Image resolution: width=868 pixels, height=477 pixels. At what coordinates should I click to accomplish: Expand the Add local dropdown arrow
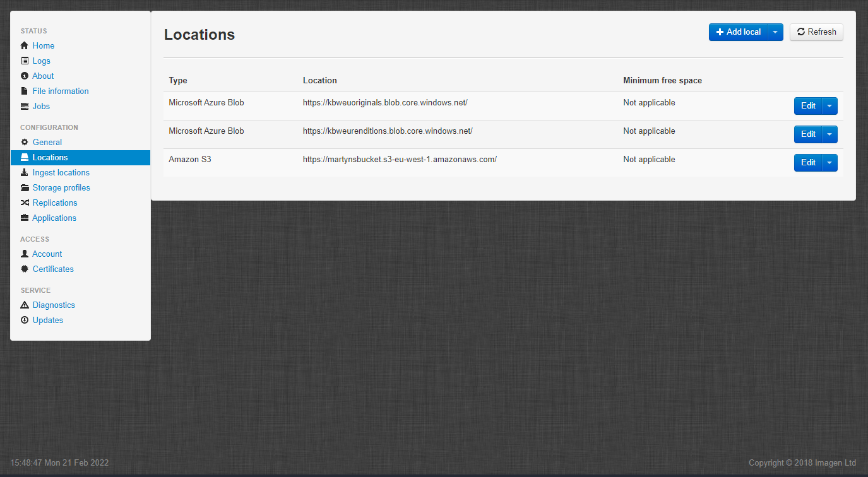pos(776,32)
